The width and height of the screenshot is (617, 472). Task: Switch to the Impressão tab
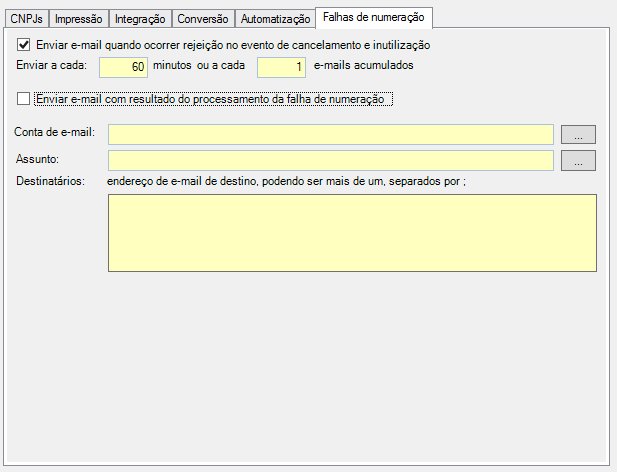click(78, 19)
